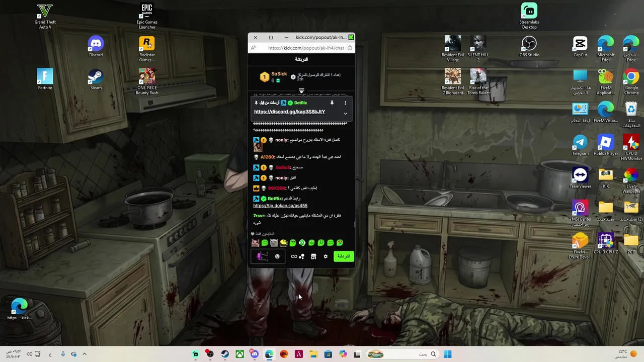644x362 pixels.
Task: Insert the first cat emote
Action: (x=256, y=243)
